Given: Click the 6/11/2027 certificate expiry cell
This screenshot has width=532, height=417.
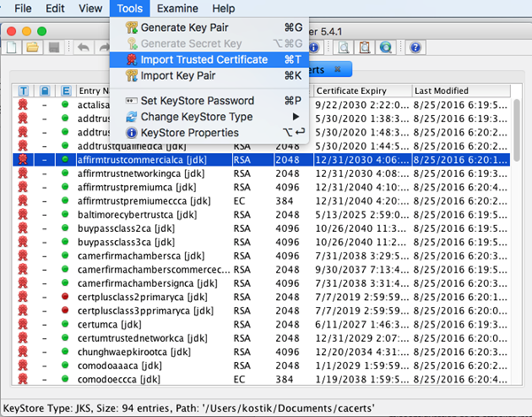Looking at the screenshot, I should pyautogui.click(x=362, y=324).
